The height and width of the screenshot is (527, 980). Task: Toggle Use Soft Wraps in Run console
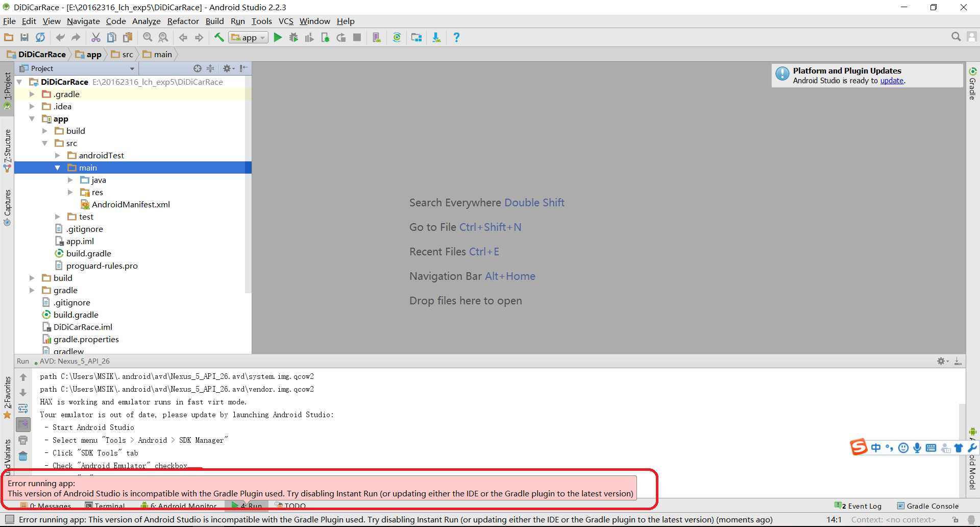tap(23, 409)
